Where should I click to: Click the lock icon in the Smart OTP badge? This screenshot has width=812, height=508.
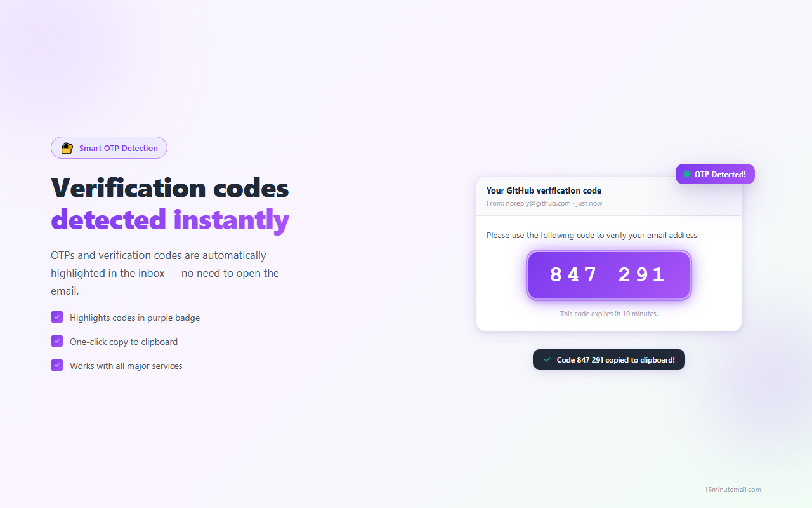[67, 148]
